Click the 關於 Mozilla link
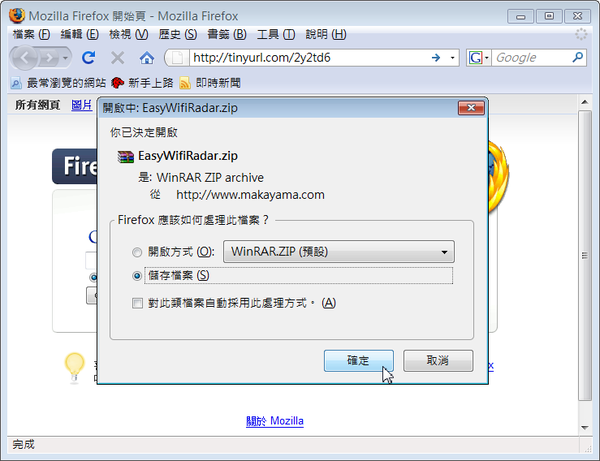Viewport: 600px width, 461px height. [275, 421]
